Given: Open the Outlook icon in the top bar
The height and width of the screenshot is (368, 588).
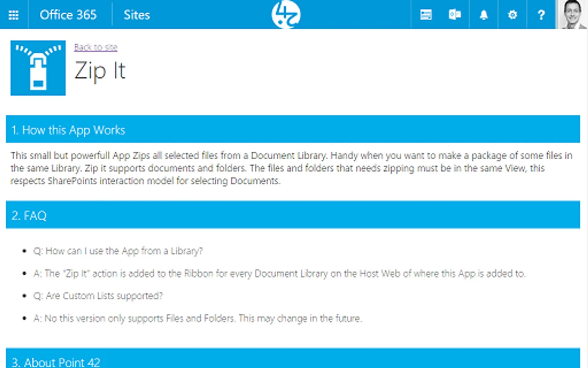Looking at the screenshot, I should click(455, 15).
